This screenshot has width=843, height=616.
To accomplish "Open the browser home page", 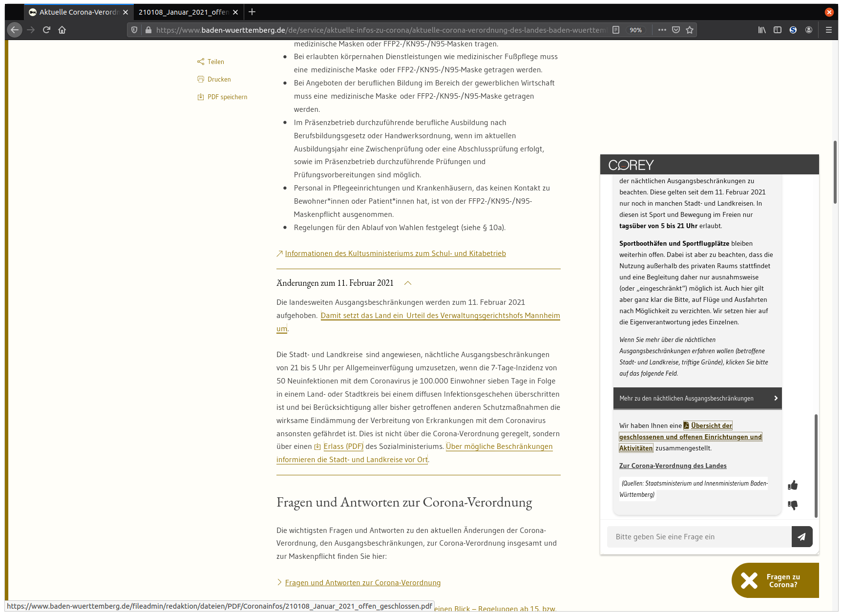I will click(62, 30).
